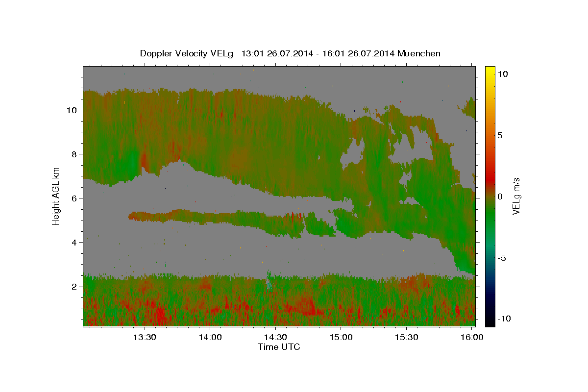This screenshot has width=588, height=392.
Task: Click the plot title 'Doppler Velocity VELg'
Action: tap(186, 53)
